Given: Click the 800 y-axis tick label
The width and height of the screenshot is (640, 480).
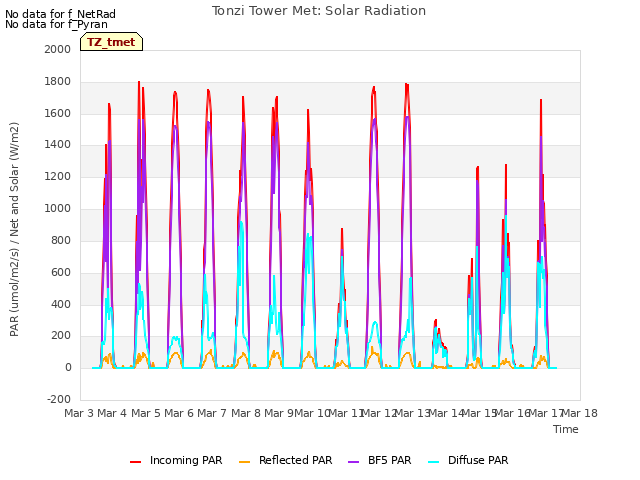Looking at the screenshot, I should 61,240.
